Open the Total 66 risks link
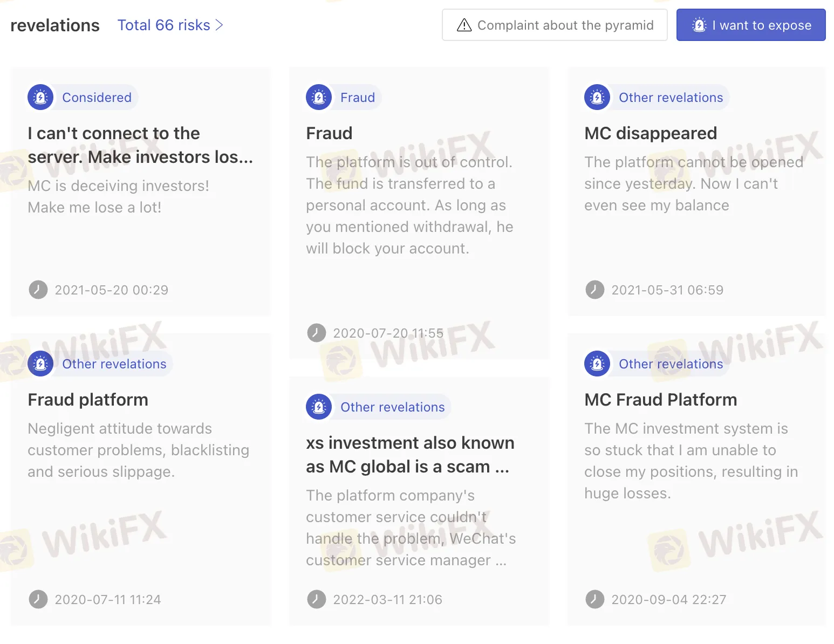Image resolution: width=834 pixels, height=644 pixels. [x=163, y=25]
